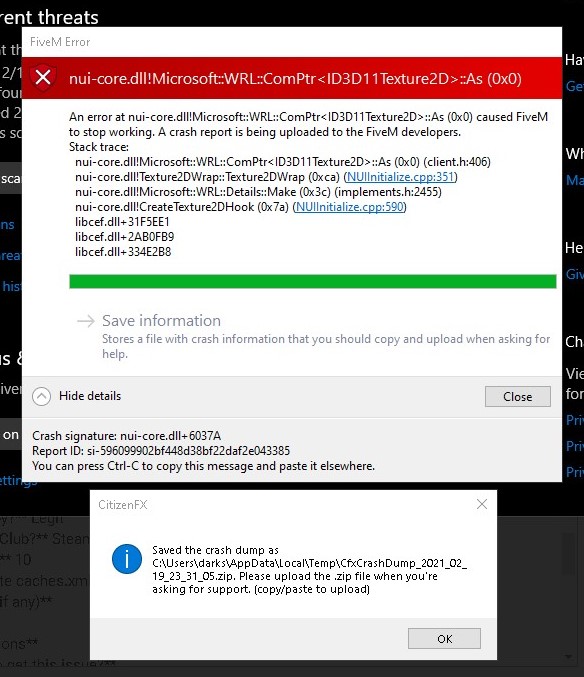Click the red shield error icon
This screenshot has height=677, width=584.
(43, 78)
